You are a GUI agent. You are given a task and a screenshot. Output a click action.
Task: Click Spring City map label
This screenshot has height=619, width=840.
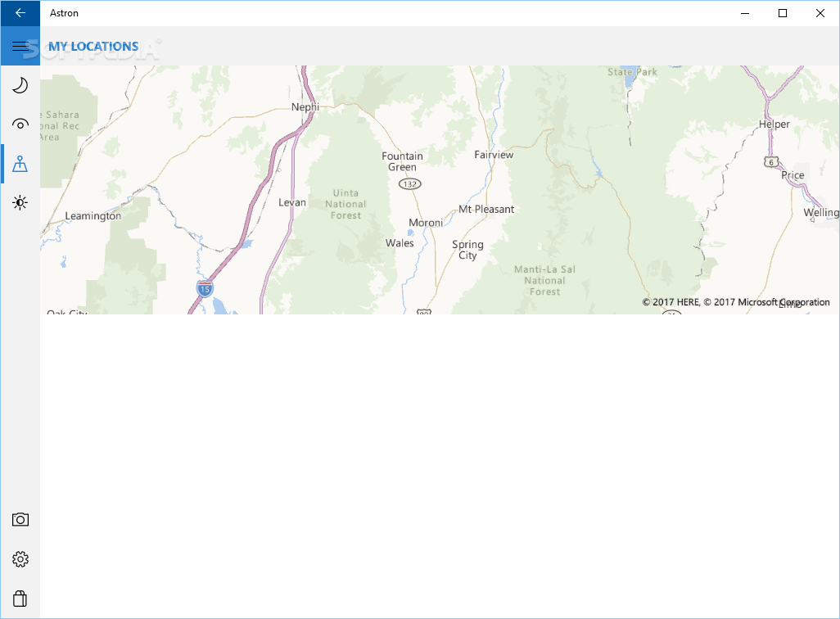coord(467,250)
